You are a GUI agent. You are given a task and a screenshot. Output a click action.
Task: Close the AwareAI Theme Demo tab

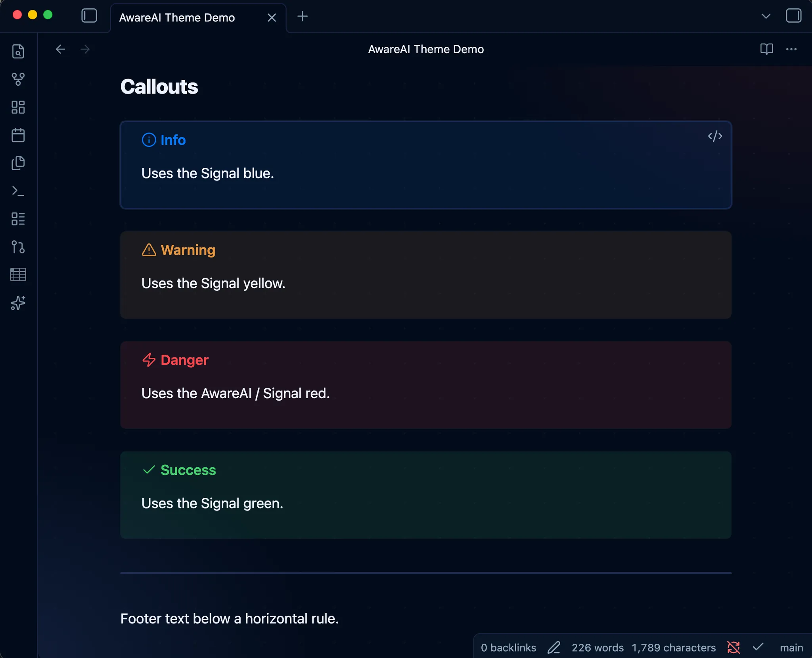[272, 17]
